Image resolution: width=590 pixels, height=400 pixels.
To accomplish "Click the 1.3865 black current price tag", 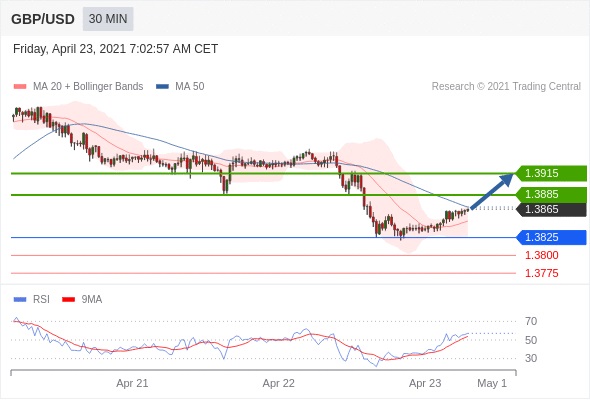I will coord(552,210).
